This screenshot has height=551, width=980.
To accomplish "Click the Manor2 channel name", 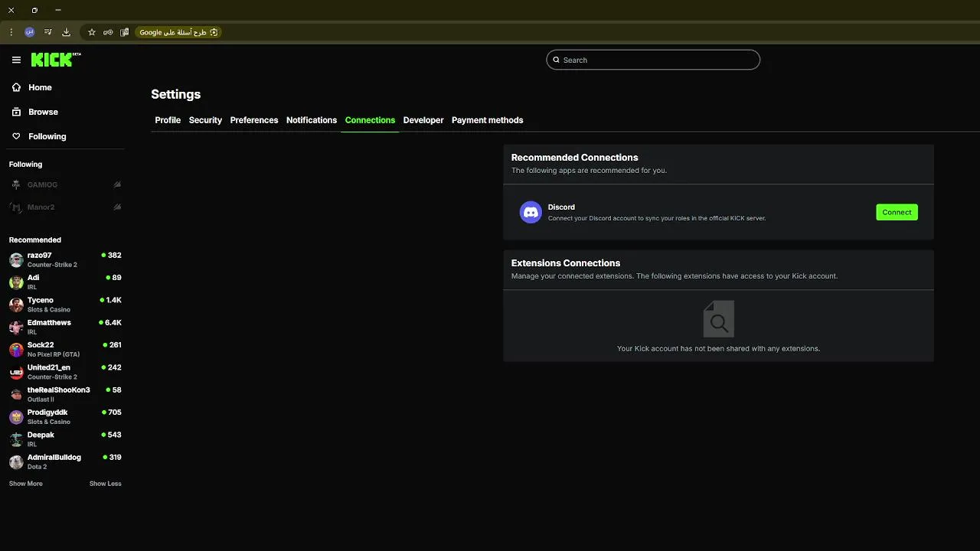I will (x=41, y=207).
